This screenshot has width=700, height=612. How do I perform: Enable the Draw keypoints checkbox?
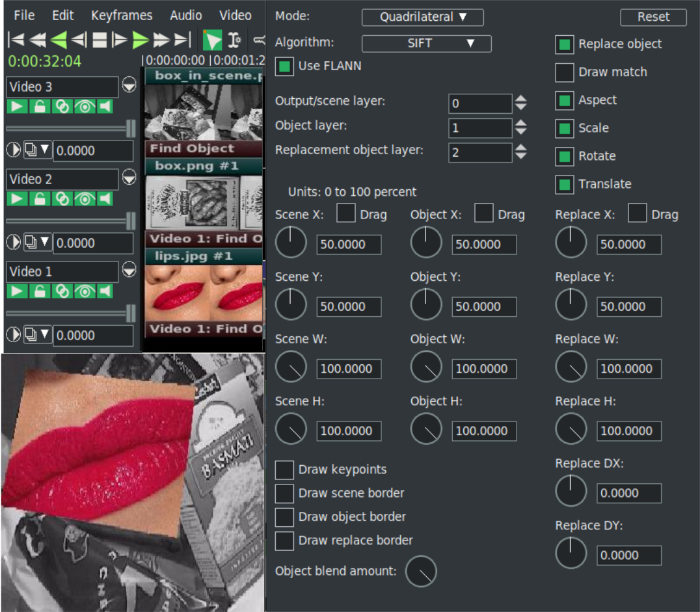[284, 470]
